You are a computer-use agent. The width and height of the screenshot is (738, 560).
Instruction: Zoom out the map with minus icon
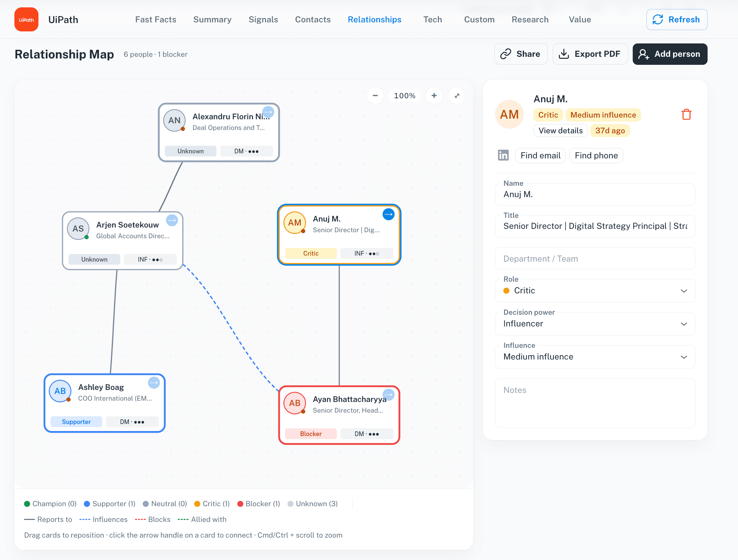(375, 96)
